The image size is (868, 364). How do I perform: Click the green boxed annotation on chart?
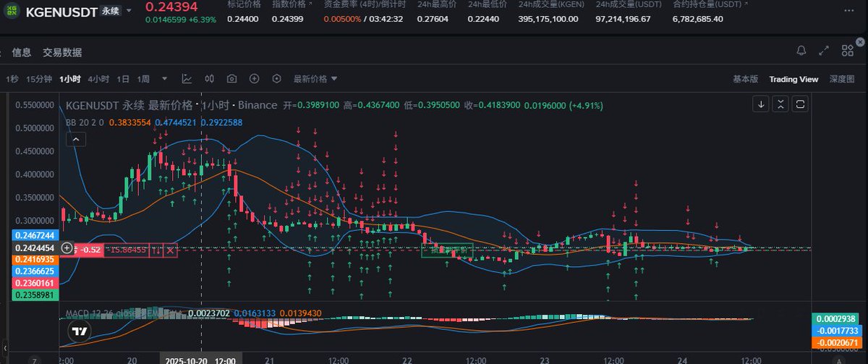447,251
